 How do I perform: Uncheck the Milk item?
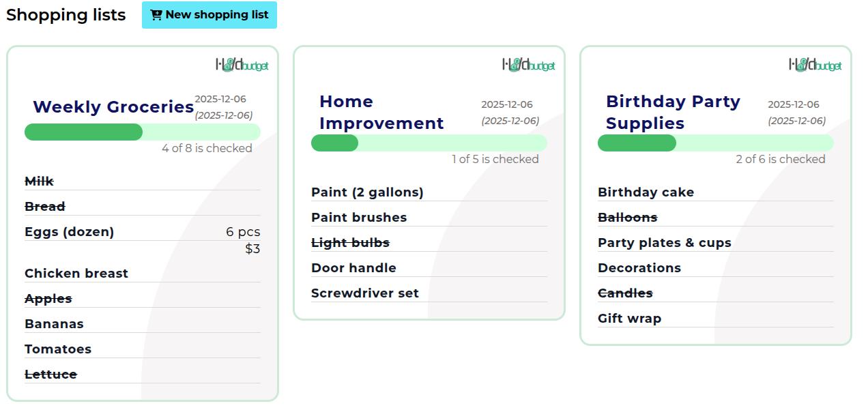[x=39, y=181]
